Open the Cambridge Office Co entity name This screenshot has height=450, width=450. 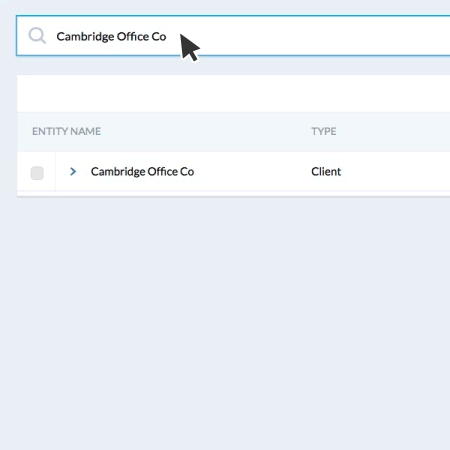coord(142,172)
